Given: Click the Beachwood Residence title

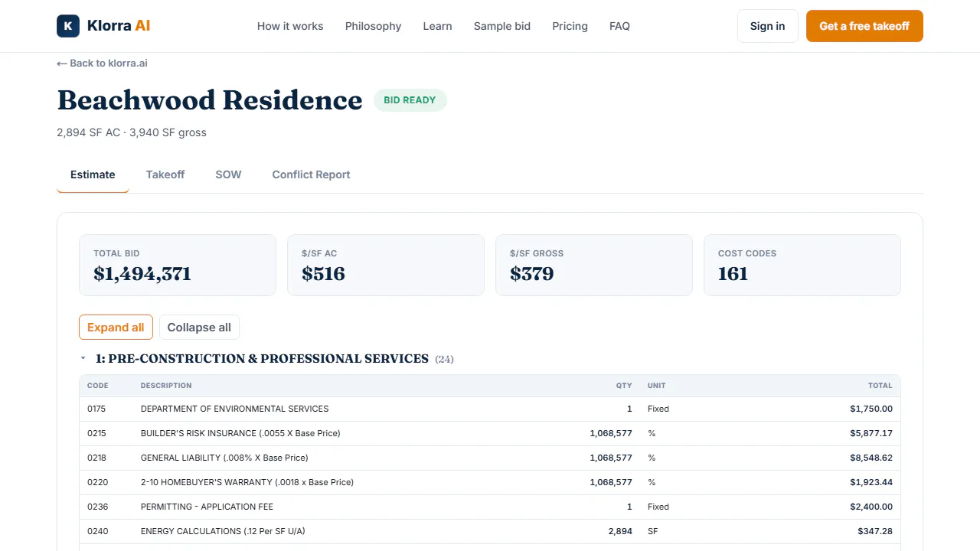Looking at the screenshot, I should click(210, 100).
